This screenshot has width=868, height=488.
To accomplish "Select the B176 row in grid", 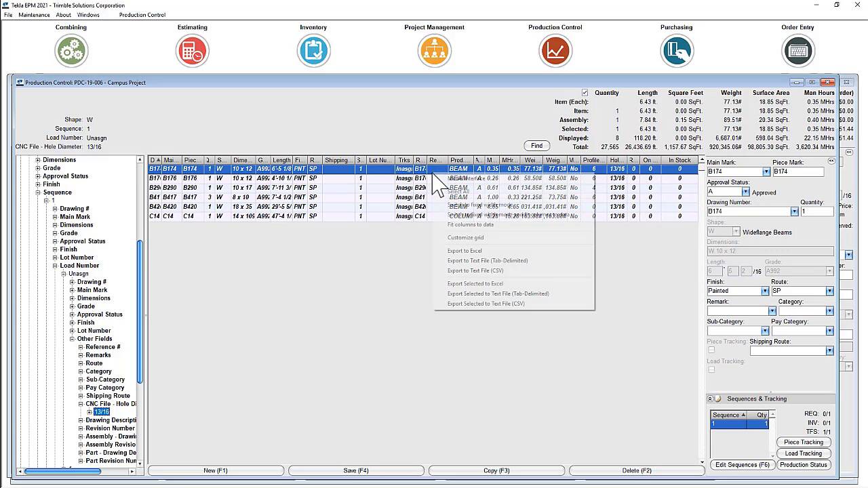I will 423,178.
